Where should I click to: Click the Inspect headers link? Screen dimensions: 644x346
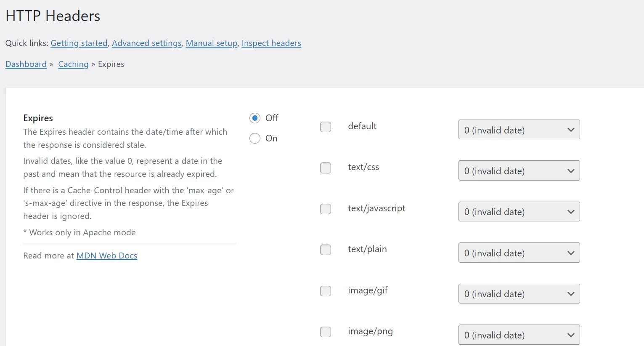(271, 43)
